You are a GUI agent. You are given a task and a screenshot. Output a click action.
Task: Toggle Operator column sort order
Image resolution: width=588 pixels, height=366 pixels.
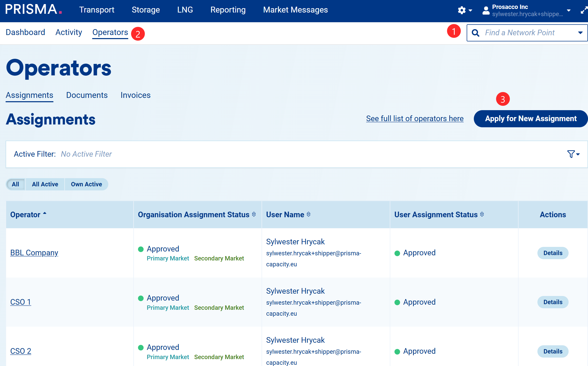tap(45, 214)
